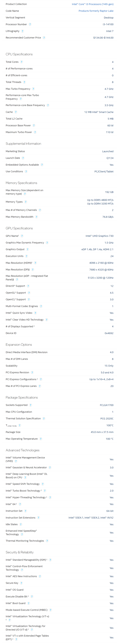Image resolution: width=119 pixels, height=644 pixels.
Task: Show help for PCI Express Revision
Action: pos(32,373)
